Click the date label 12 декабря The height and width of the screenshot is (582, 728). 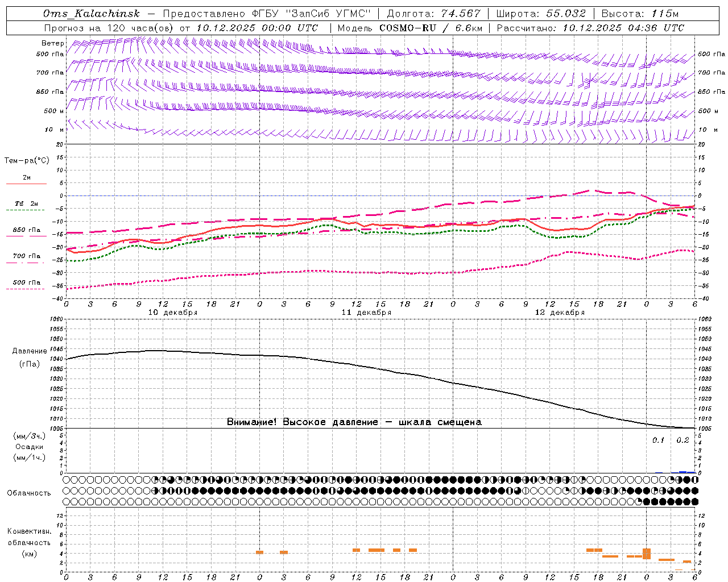pos(560,313)
